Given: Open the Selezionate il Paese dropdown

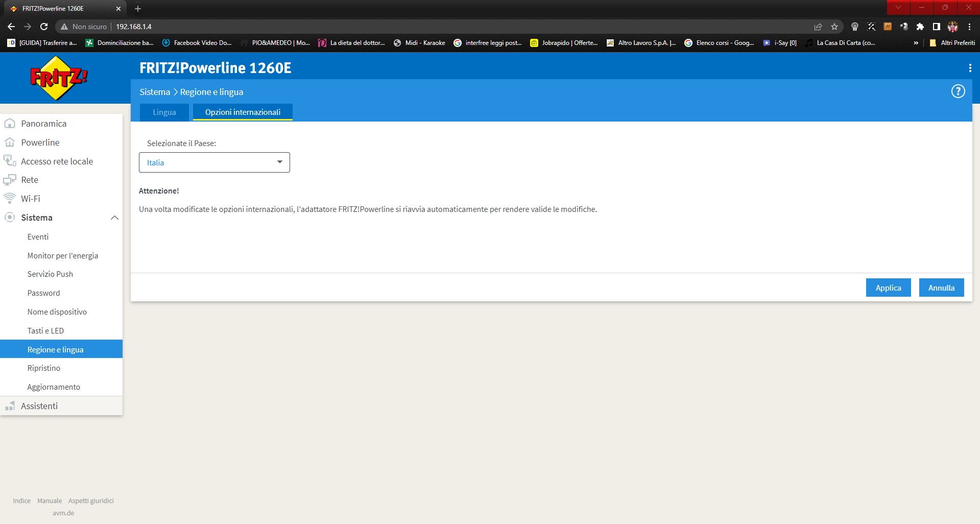Looking at the screenshot, I should [x=214, y=162].
